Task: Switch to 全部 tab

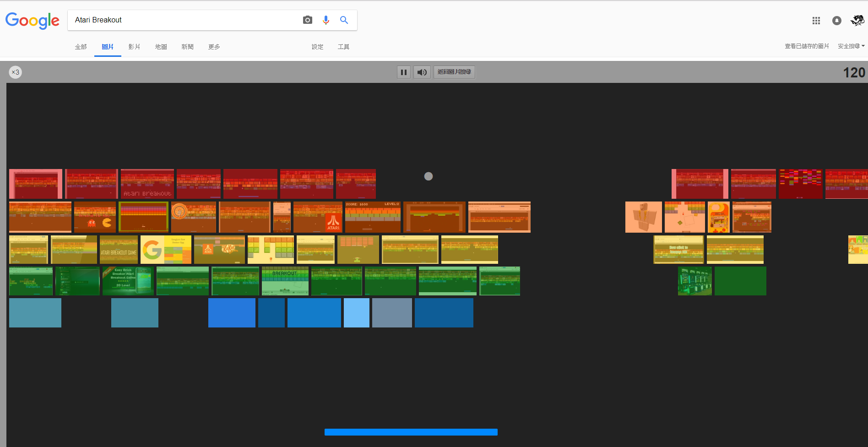Action: [x=81, y=47]
